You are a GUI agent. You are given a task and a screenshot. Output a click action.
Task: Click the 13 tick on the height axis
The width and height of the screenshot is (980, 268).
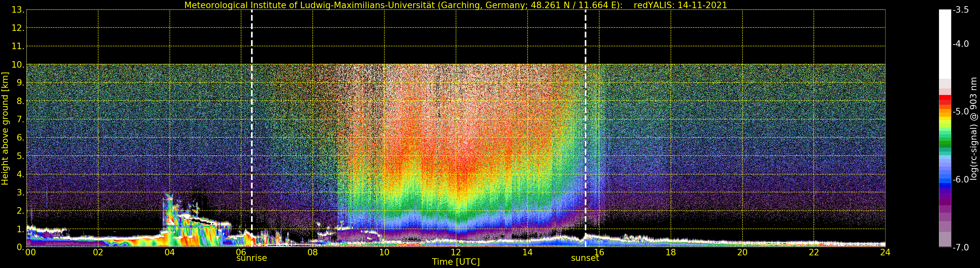pos(18,10)
